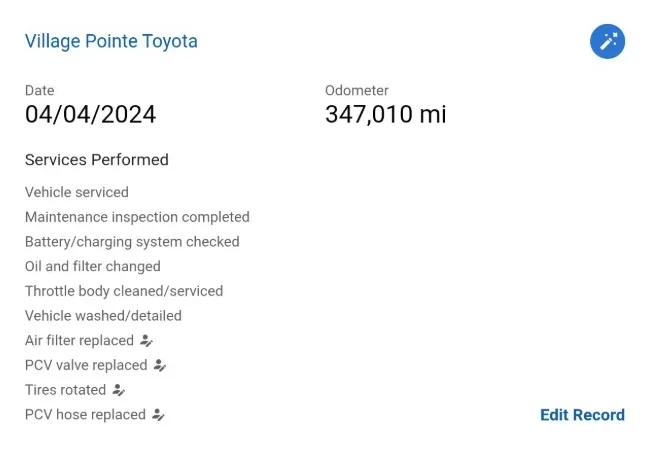Click user-edited icon beside Air filter replaced
653x456 pixels.
click(146, 341)
